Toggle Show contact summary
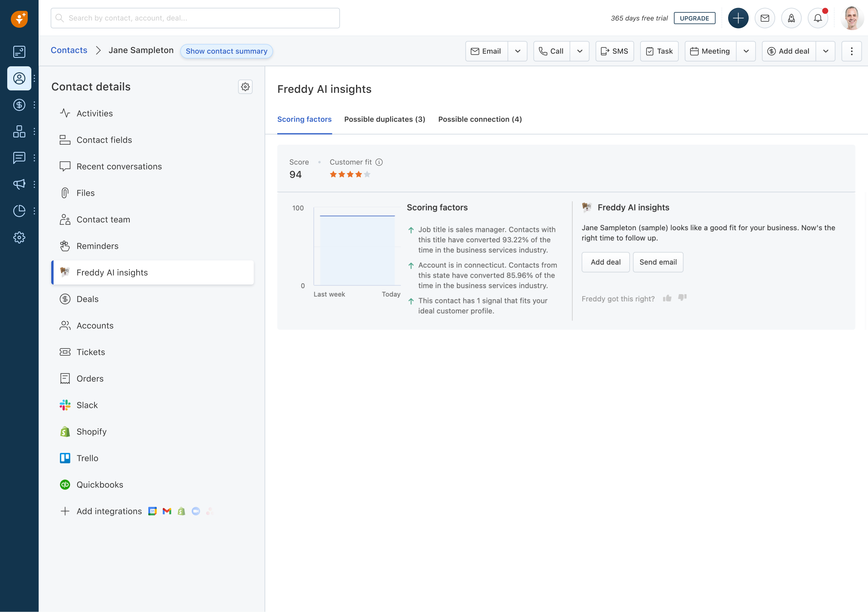Screen dimensions: 868x612 [x=226, y=51]
